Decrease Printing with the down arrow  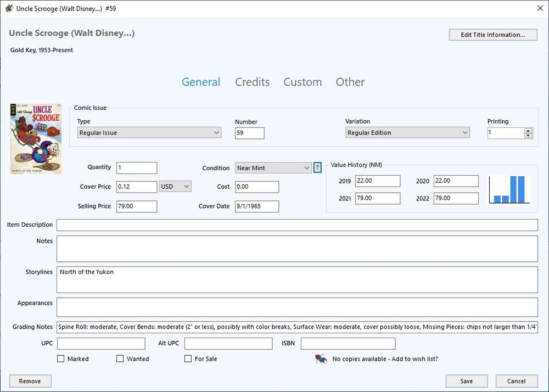point(528,136)
